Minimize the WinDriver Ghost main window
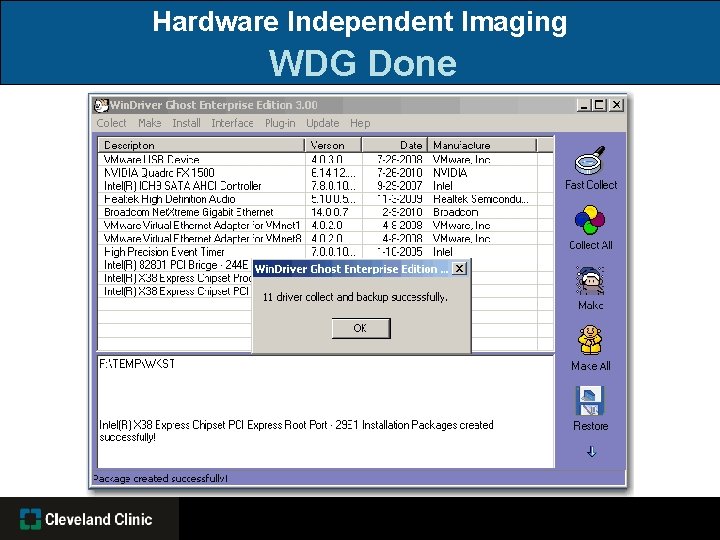This screenshot has width=720, height=540. tap(584, 105)
